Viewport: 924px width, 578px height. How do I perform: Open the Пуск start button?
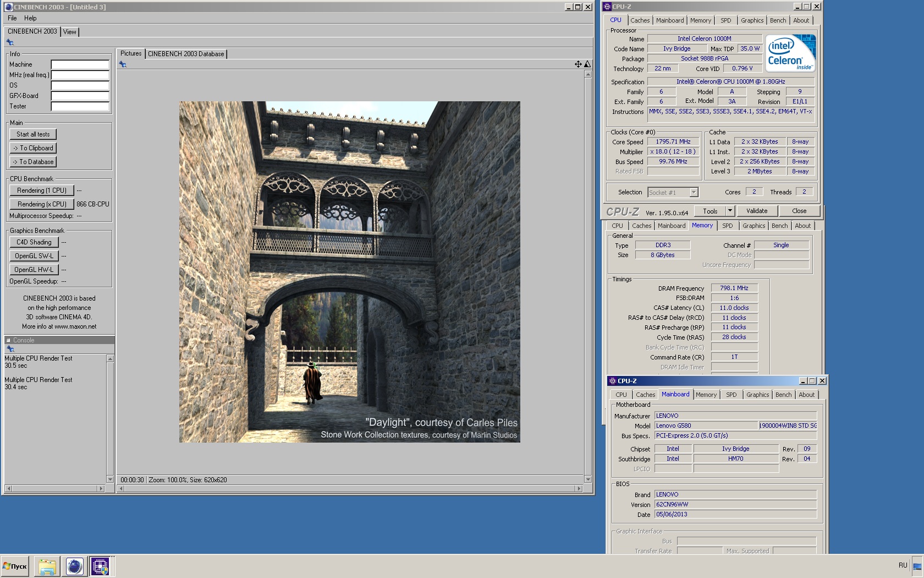pyautogui.click(x=15, y=566)
